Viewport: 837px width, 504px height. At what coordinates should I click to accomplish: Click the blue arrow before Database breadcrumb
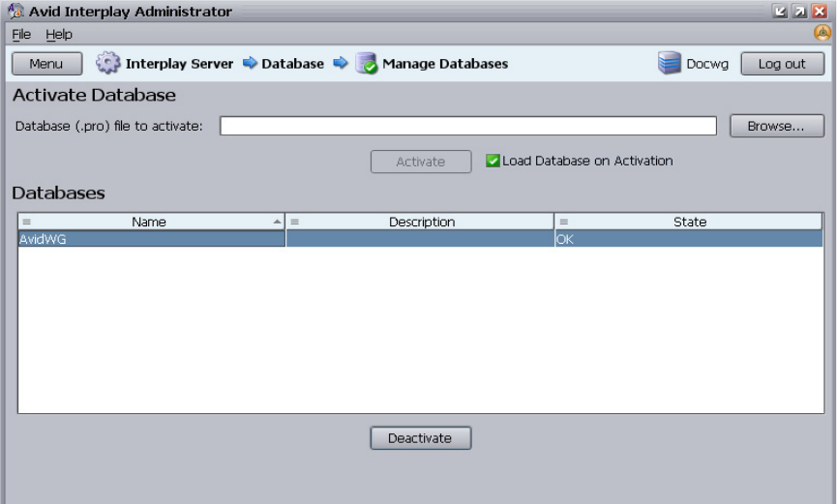click(250, 63)
